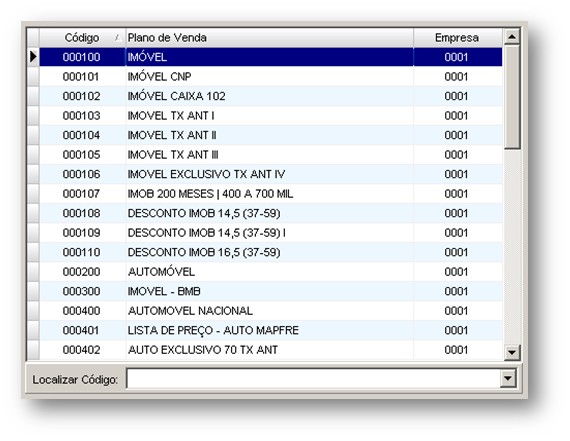Select the AUTOMÓVEL row with code 000200
This screenshot has height=441, width=570.
coord(271,272)
